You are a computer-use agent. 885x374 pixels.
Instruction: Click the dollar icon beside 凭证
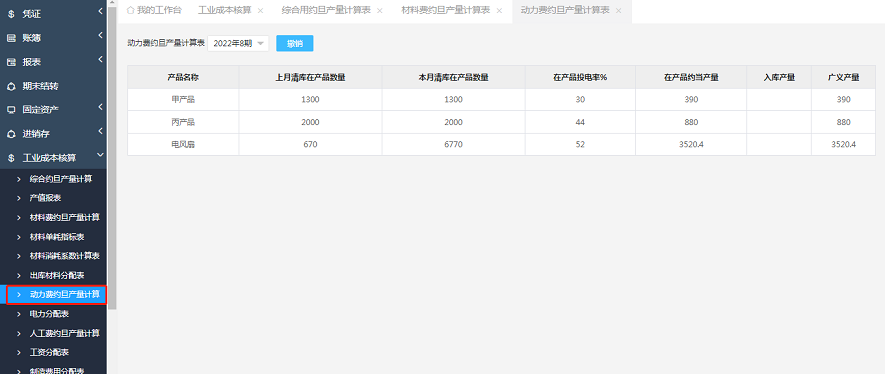11,14
